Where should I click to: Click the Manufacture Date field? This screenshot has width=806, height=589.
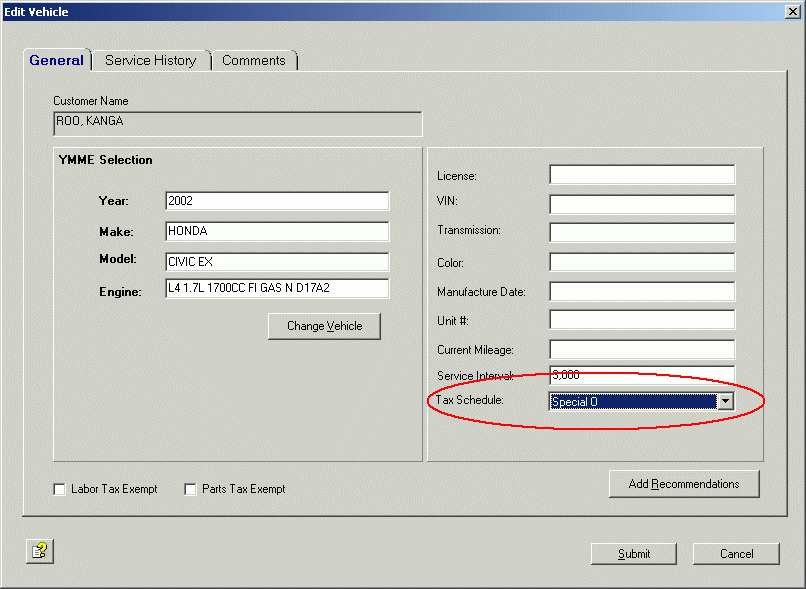(x=642, y=292)
